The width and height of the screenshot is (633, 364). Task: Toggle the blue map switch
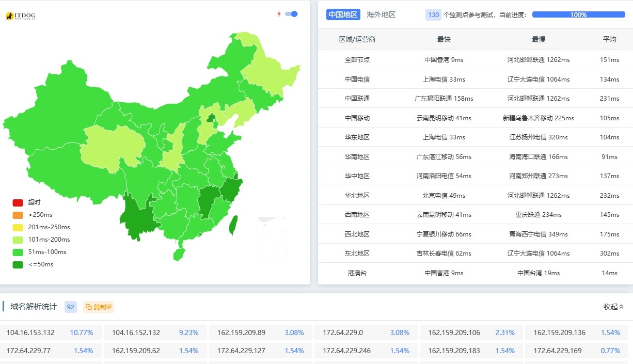[292, 14]
